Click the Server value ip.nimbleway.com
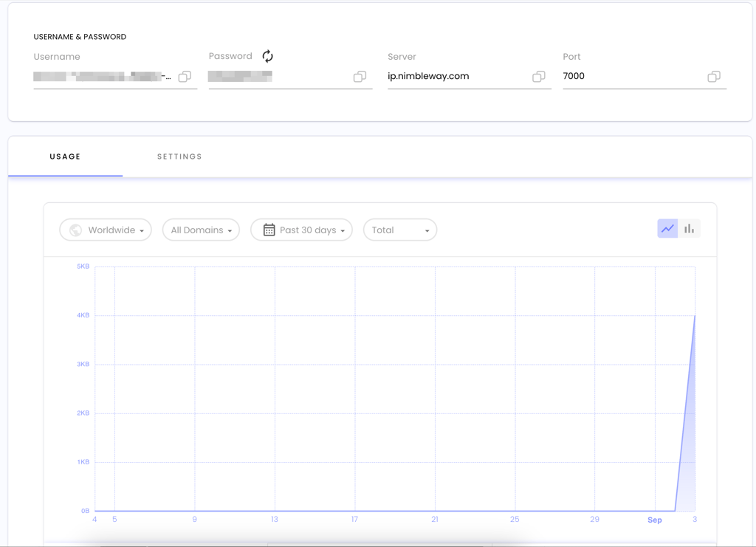The image size is (756, 547). click(428, 76)
